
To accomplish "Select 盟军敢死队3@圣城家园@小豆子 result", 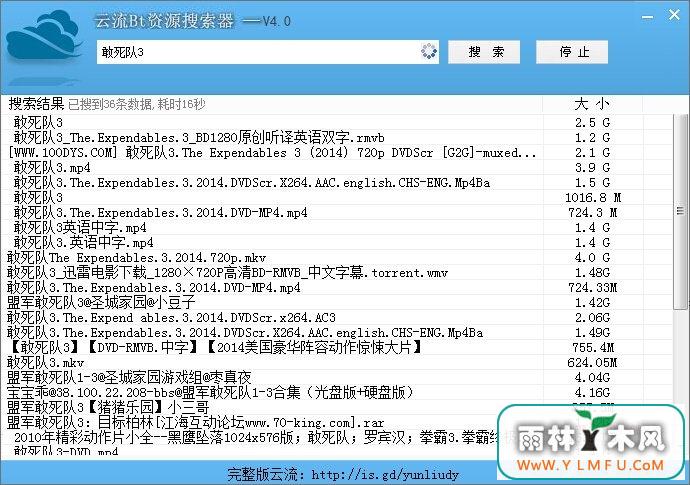I will click(101, 302).
